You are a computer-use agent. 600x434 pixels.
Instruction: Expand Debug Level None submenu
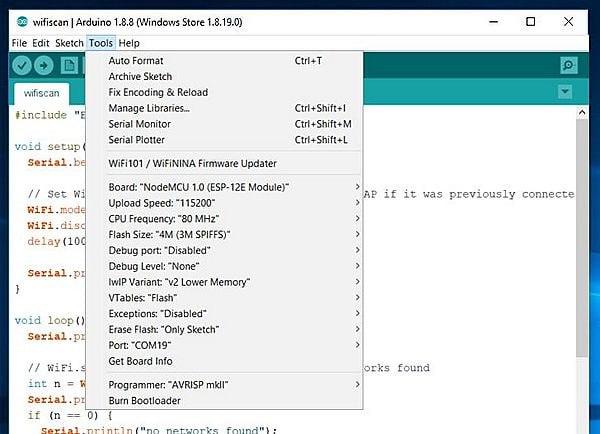pos(225,266)
